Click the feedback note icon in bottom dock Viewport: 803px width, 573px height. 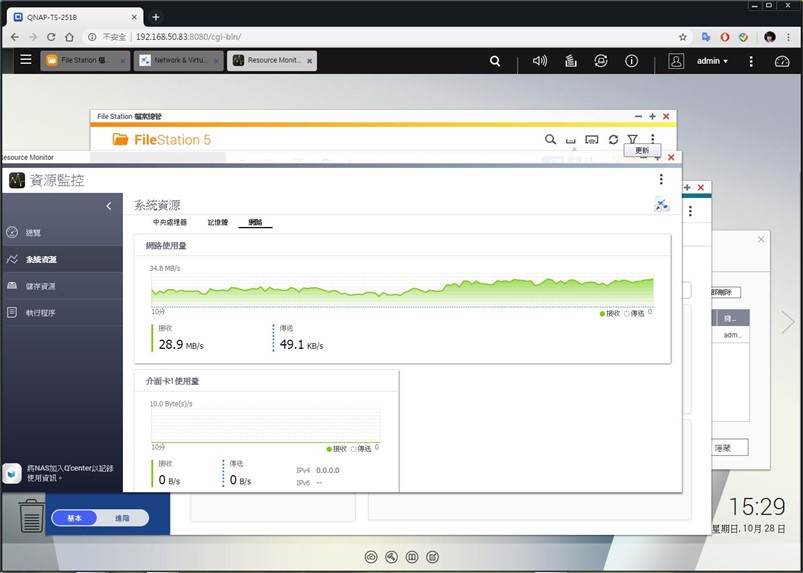(432, 557)
